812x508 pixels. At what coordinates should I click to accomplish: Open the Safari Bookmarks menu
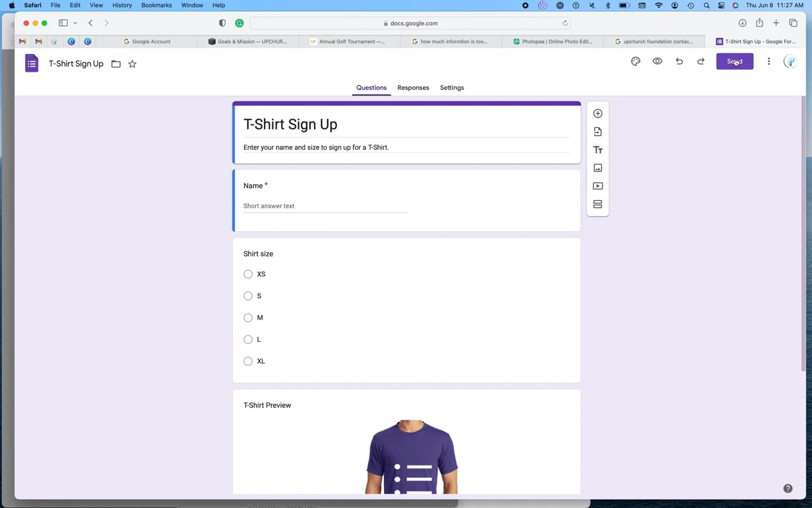pyautogui.click(x=156, y=5)
